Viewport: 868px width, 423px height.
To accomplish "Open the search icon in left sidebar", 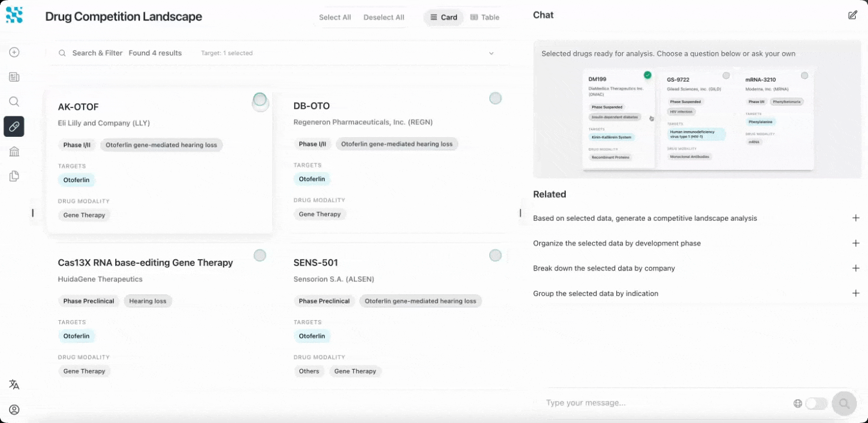I will [x=14, y=102].
